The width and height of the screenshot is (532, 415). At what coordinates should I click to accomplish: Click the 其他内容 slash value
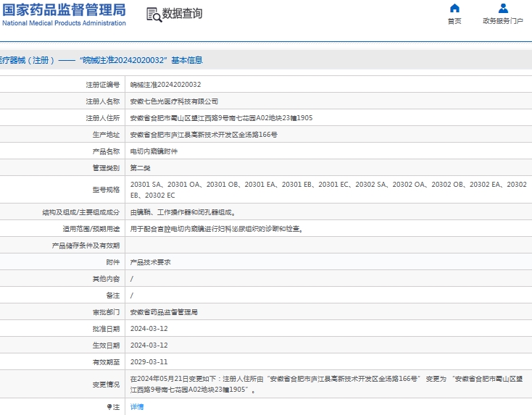coord(132,279)
